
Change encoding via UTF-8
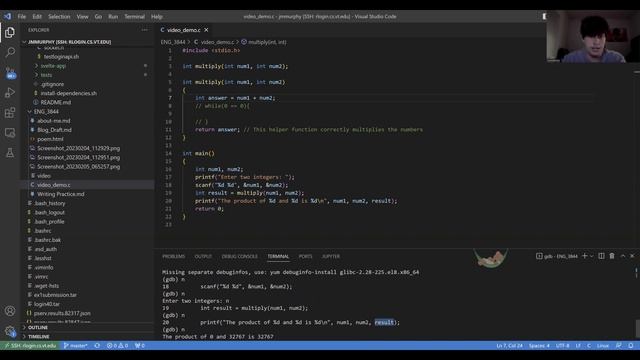(562, 346)
